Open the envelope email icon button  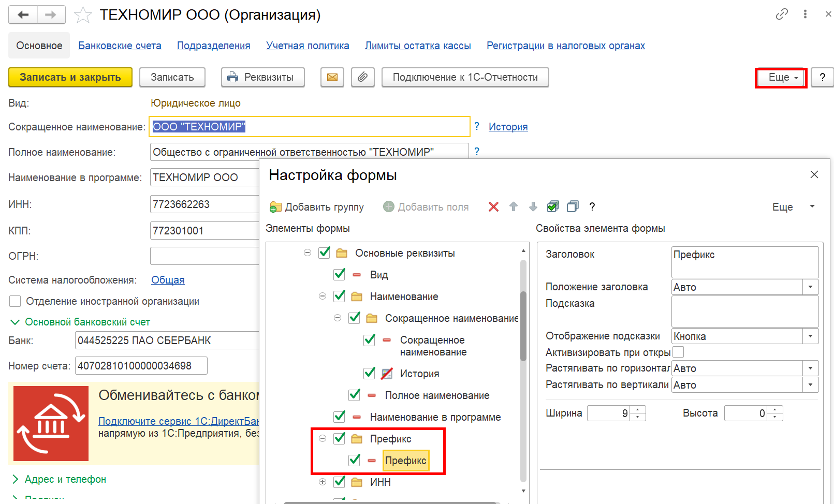point(332,77)
